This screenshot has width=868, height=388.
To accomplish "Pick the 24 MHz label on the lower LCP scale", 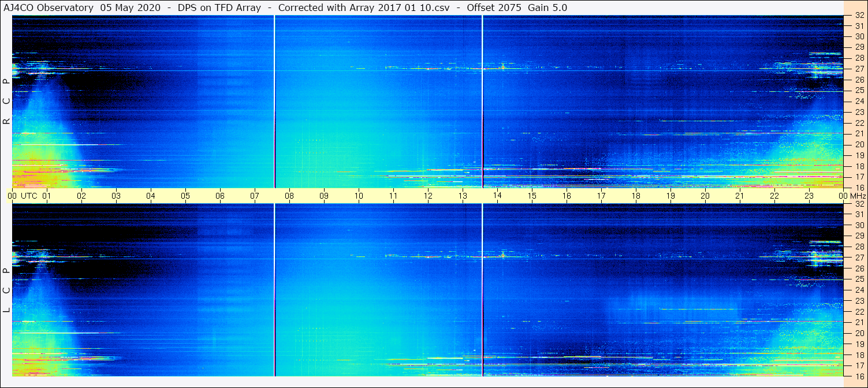I will tap(859, 290).
